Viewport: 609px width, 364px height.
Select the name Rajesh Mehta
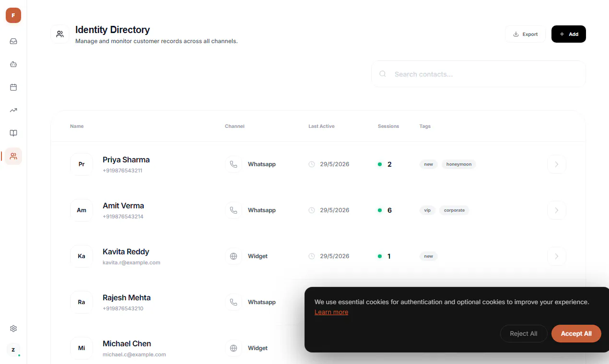pyautogui.click(x=127, y=298)
